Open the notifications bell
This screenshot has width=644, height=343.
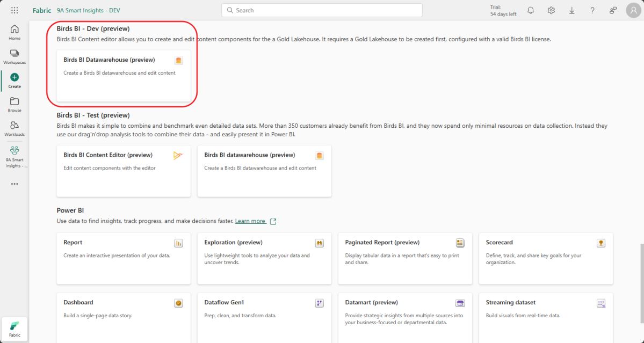coord(531,10)
